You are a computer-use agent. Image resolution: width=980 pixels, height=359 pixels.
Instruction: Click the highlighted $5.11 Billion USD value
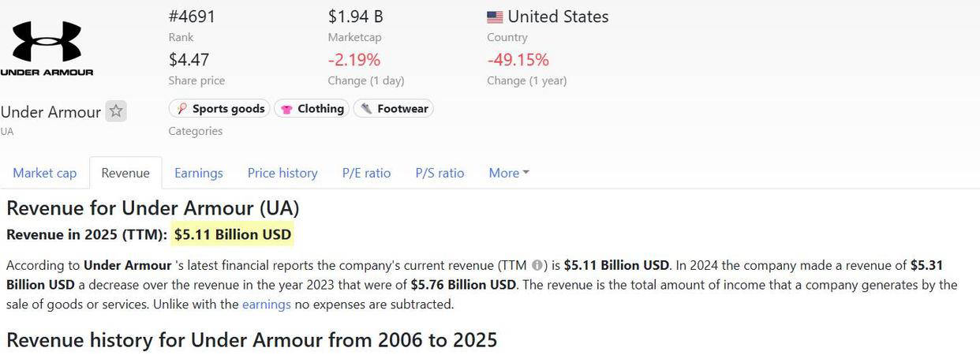233,234
